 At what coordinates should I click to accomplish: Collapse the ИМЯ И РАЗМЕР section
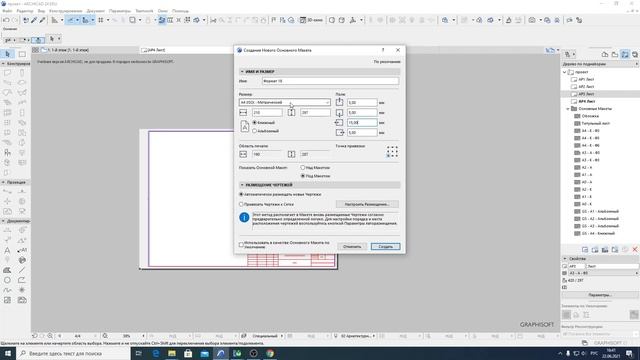(242, 71)
